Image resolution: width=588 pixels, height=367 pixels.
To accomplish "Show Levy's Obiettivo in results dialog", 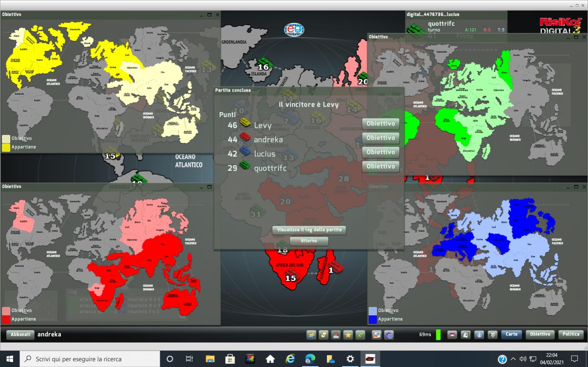I will 380,124.
